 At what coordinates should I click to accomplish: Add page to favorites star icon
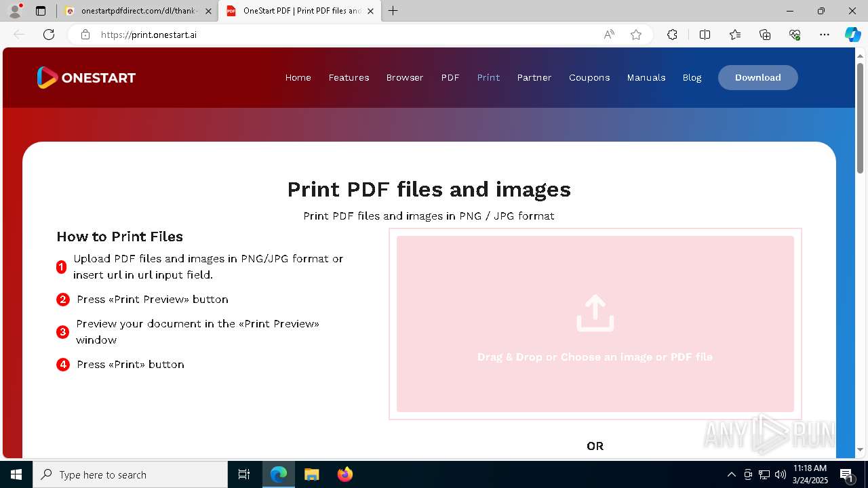tap(636, 35)
